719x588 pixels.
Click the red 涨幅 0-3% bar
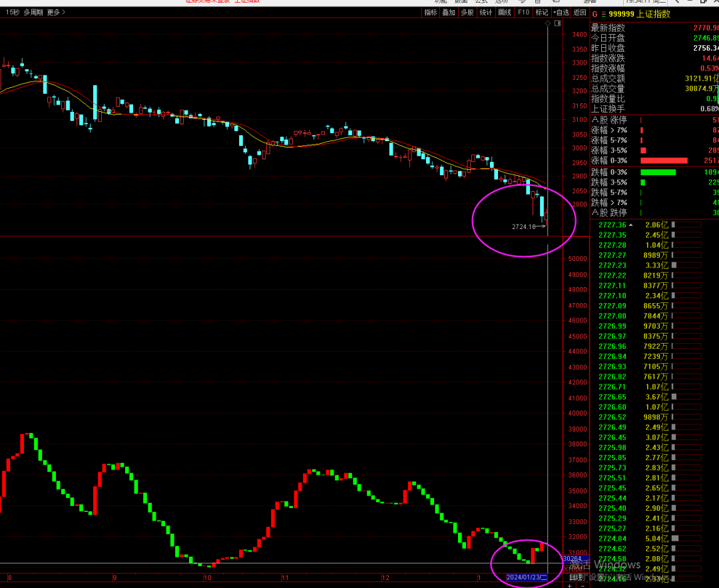pyautogui.click(x=664, y=160)
